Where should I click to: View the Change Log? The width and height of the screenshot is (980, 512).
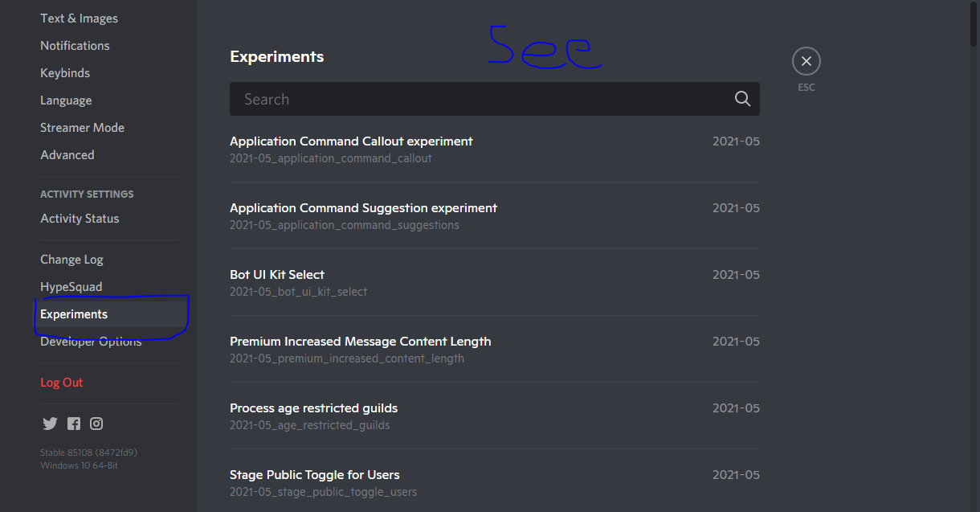71,259
